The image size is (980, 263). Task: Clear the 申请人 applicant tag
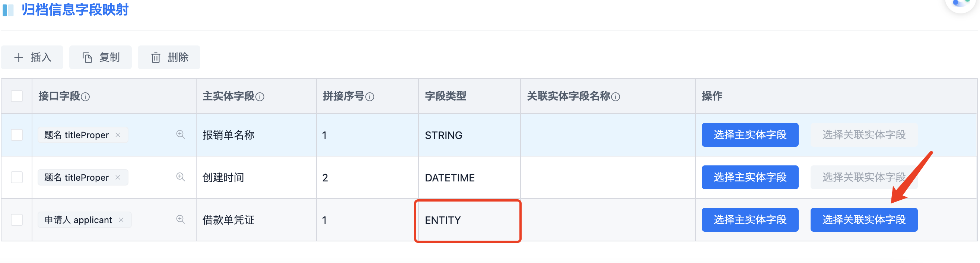pyautogui.click(x=121, y=220)
